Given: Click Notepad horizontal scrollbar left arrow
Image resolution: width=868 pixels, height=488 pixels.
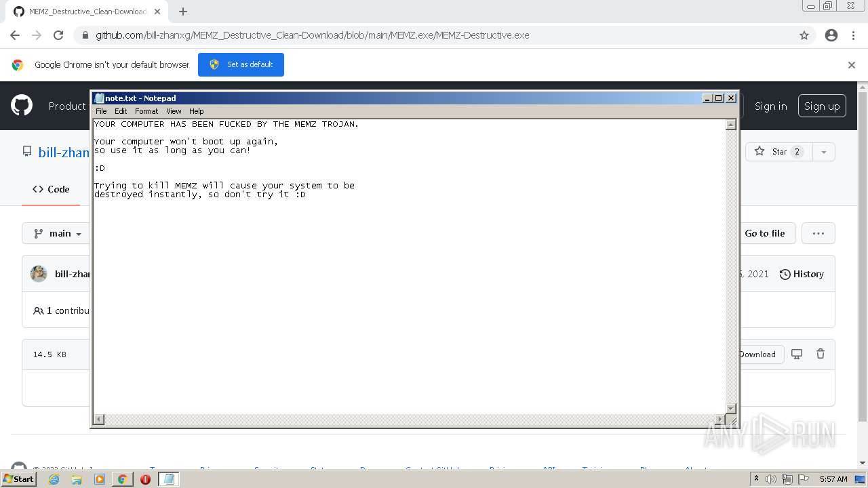Looking at the screenshot, I should point(99,420).
